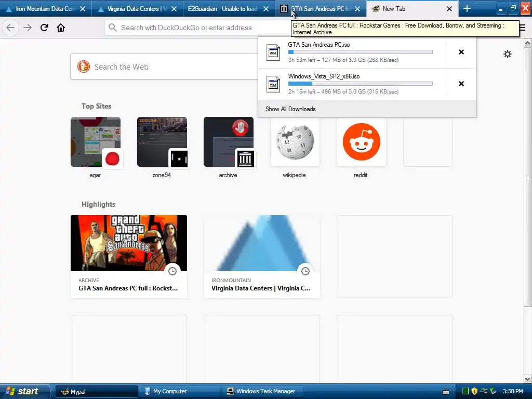Open a new tab with the plus button
The width and height of the screenshot is (532, 399).
tap(467, 8)
